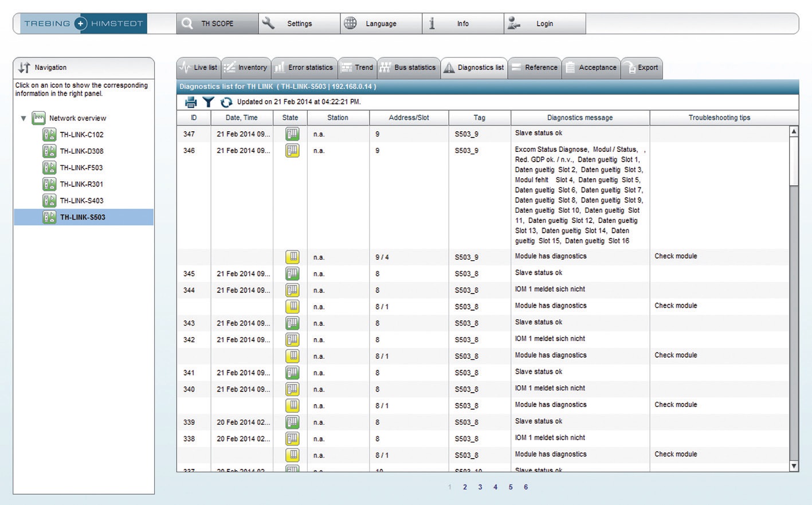Click the ID column header
Screen dimensions: 812x505
(x=194, y=118)
